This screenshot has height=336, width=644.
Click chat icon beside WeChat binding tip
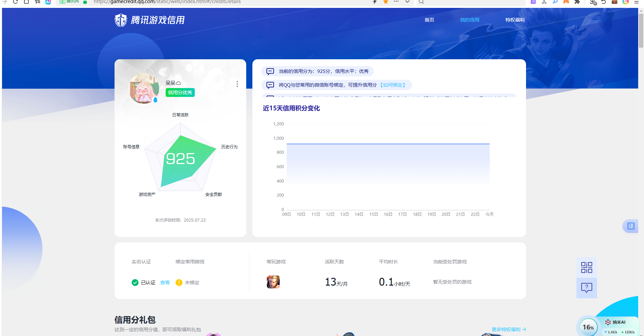click(270, 85)
